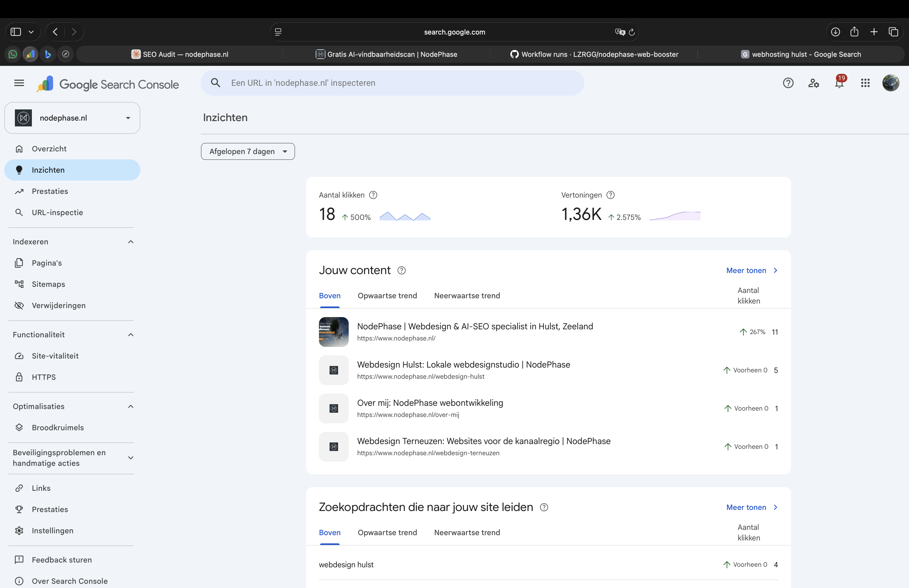Open Links in sidebar
The width and height of the screenshot is (909, 588).
pos(72,488)
